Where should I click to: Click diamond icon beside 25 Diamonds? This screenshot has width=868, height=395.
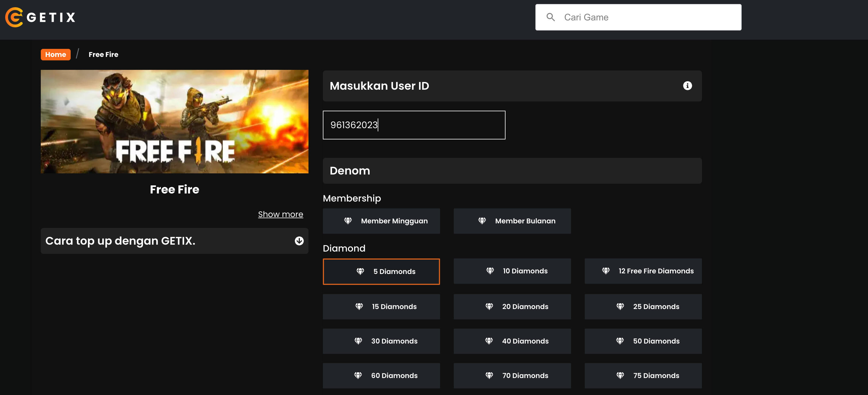pos(620,307)
